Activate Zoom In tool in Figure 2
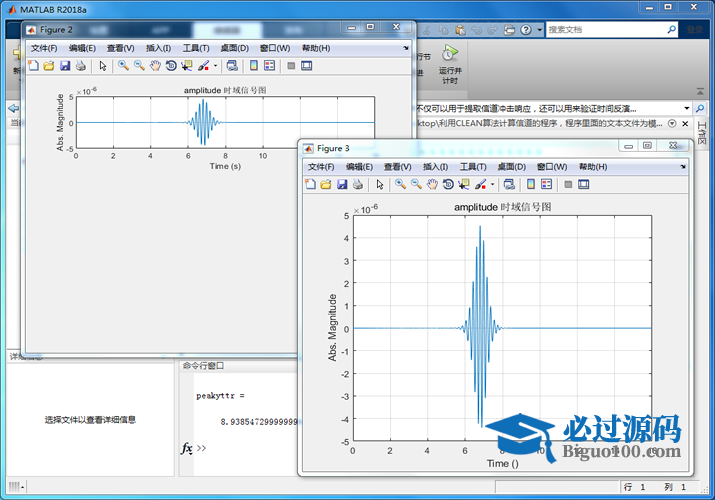Image resolution: width=715 pixels, height=500 pixels. tap(123, 66)
